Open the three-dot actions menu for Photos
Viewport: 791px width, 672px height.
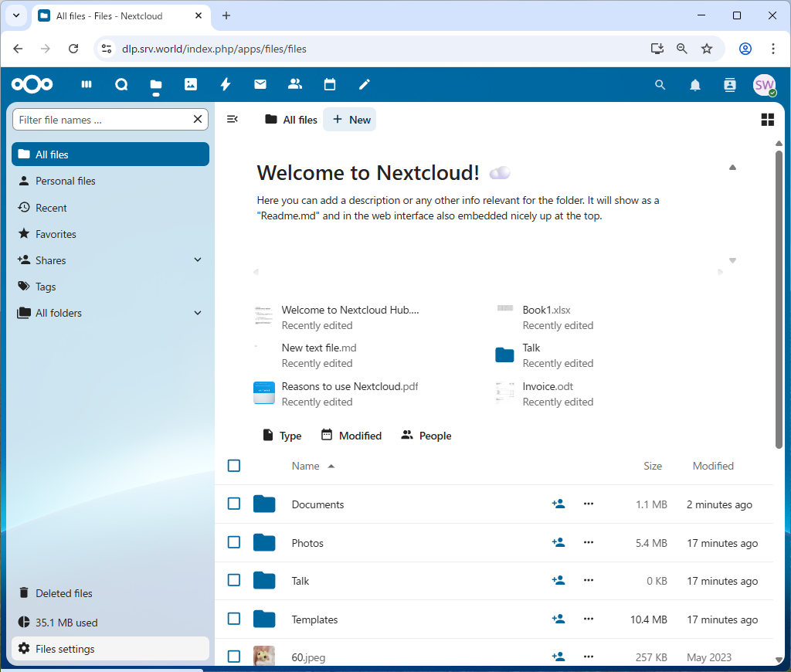tap(589, 543)
